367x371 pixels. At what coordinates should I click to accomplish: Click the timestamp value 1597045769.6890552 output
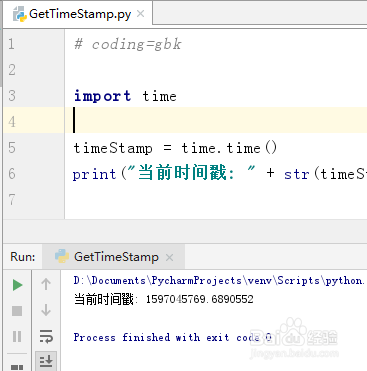pos(200,299)
